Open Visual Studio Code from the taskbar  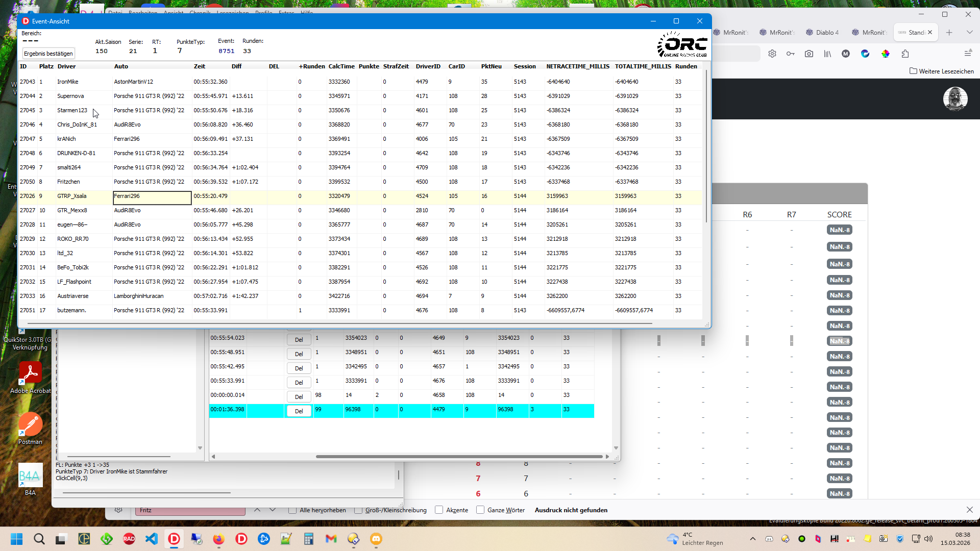[x=152, y=539]
